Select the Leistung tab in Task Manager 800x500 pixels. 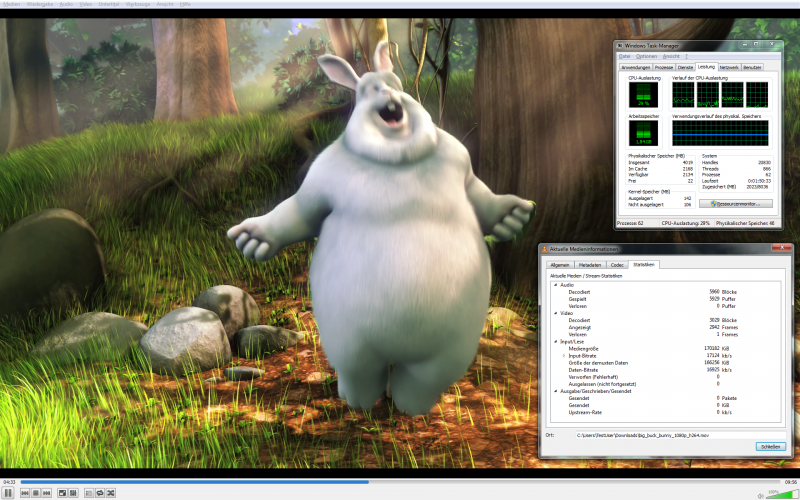(x=706, y=67)
